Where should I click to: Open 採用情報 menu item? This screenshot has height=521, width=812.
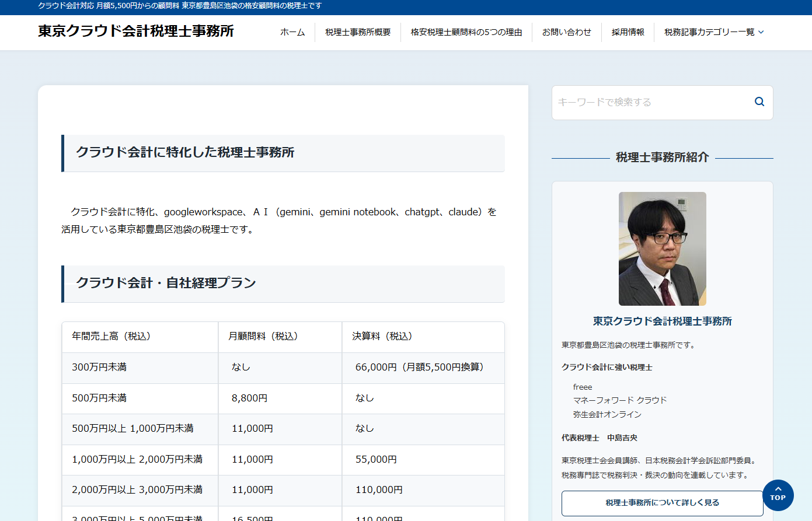628,32
